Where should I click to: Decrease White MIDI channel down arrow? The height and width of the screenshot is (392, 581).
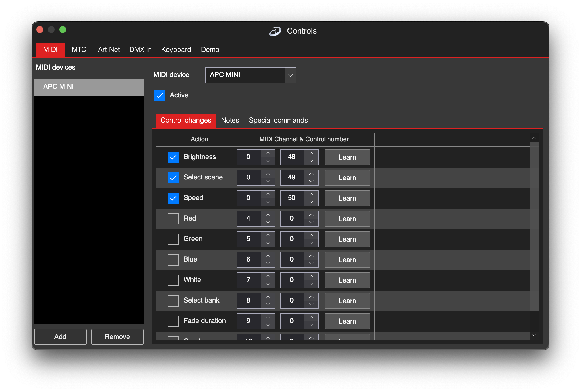(x=268, y=284)
